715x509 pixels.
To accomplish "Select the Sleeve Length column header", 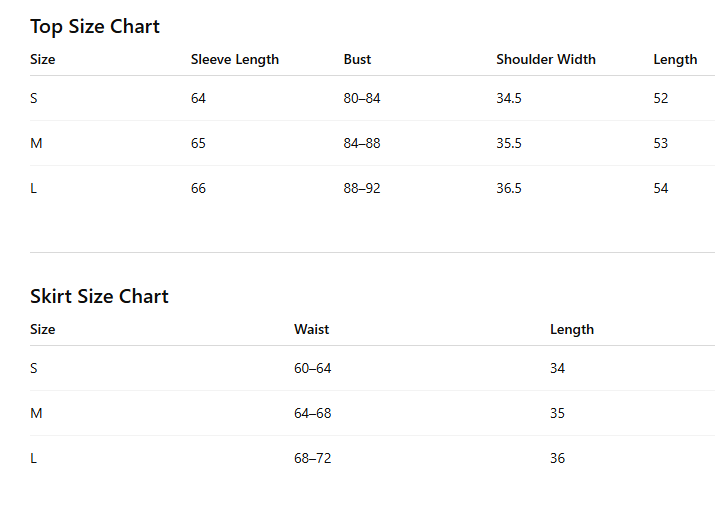I will [235, 60].
